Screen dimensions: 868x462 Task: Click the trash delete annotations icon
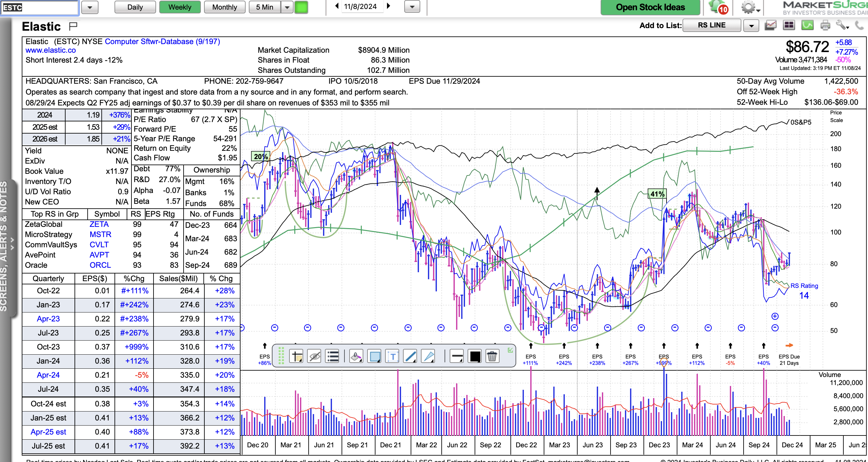(492, 356)
